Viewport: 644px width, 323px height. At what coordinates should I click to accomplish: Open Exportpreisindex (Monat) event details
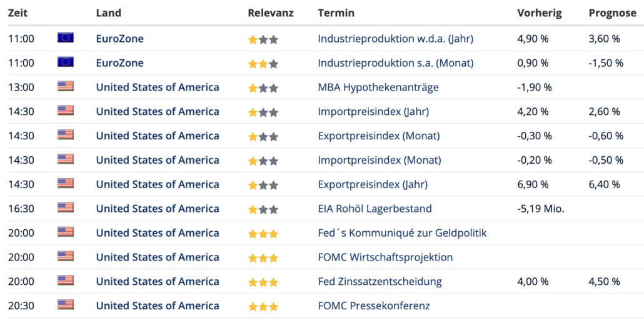click(x=379, y=136)
